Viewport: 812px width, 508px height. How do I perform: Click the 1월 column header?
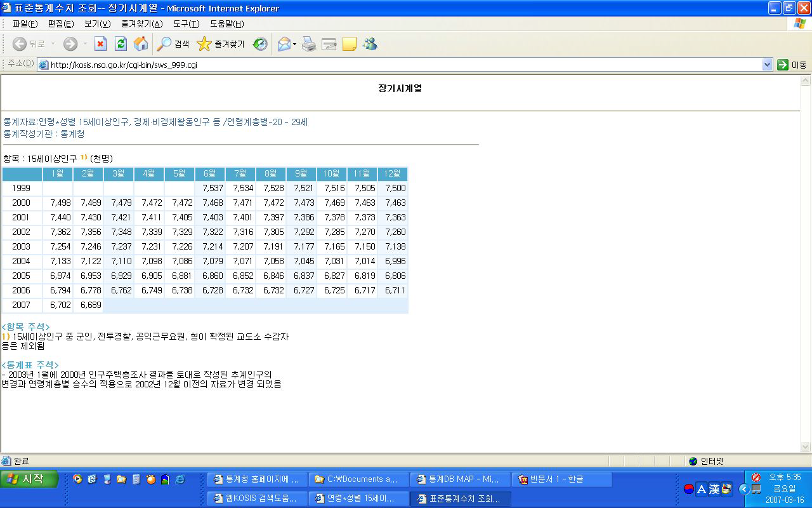pos(58,173)
